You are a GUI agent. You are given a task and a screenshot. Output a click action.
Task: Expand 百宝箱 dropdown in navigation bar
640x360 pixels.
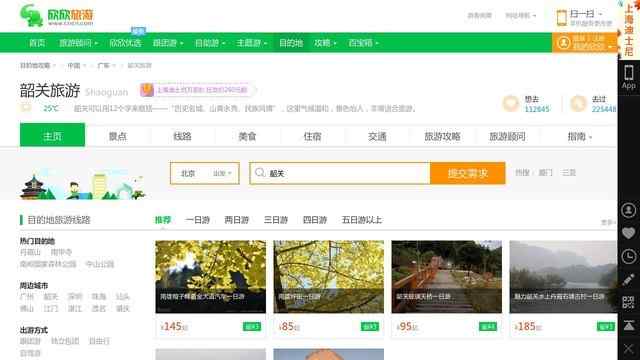[364, 43]
